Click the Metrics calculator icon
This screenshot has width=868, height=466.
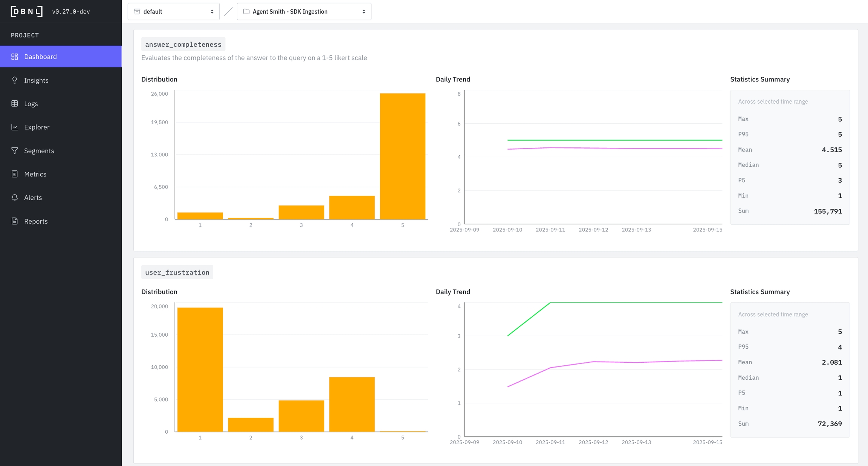[x=15, y=174]
